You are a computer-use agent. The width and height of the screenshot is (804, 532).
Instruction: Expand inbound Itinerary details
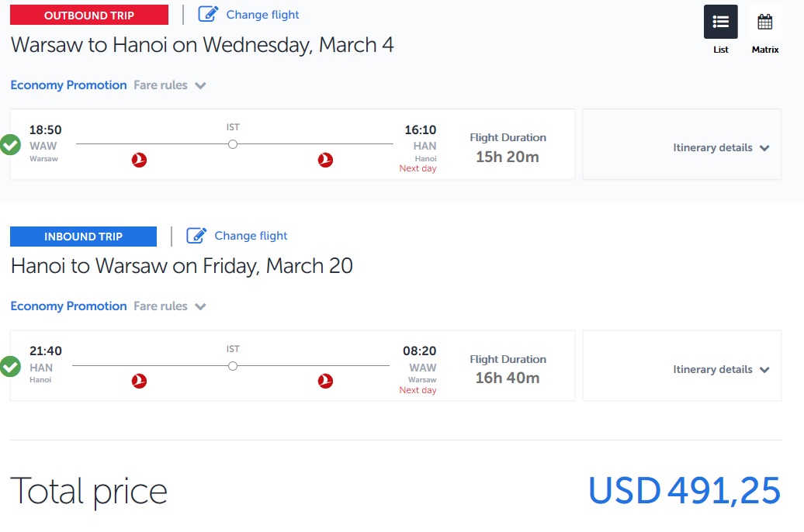[721, 369]
